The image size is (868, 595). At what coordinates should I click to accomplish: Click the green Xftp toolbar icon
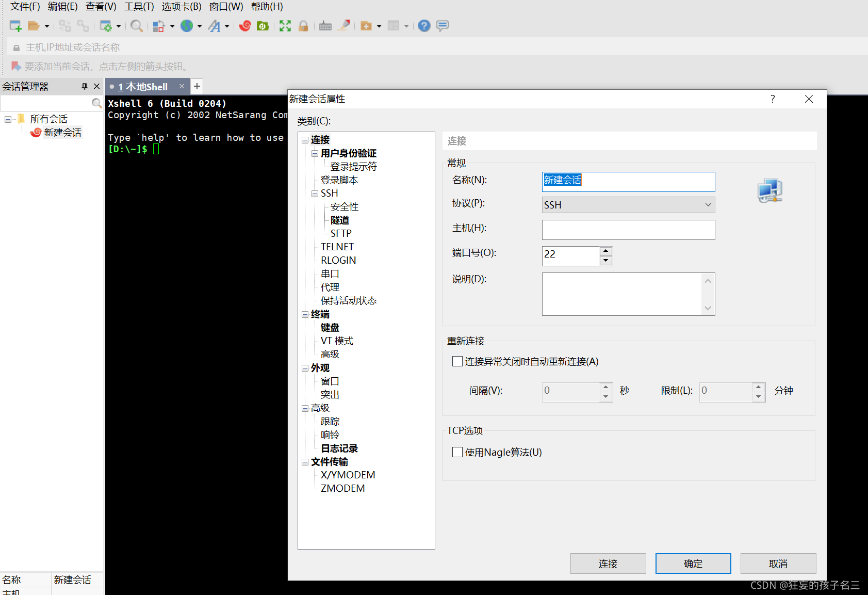click(x=263, y=26)
